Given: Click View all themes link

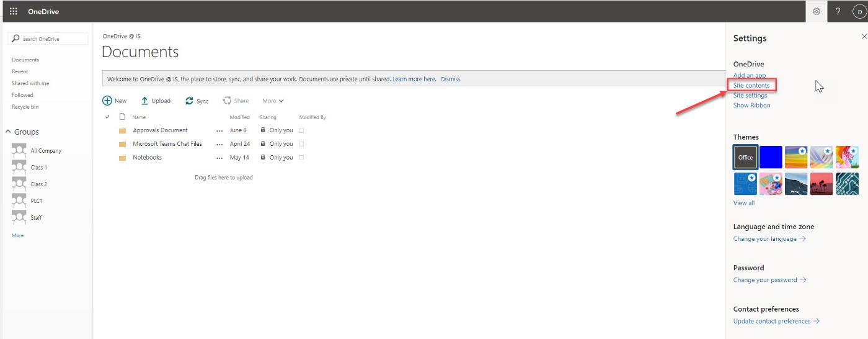Looking at the screenshot, I should (744, 203).
